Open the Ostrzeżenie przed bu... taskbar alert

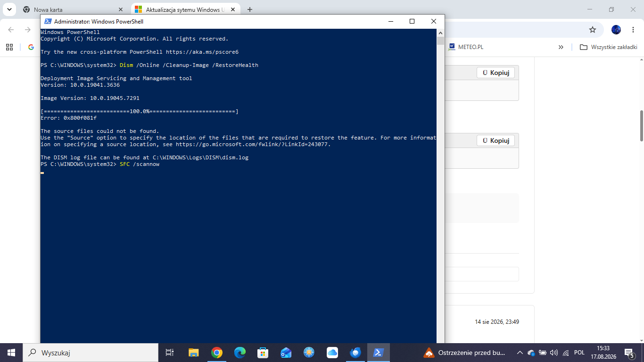(x=464, y=353)
